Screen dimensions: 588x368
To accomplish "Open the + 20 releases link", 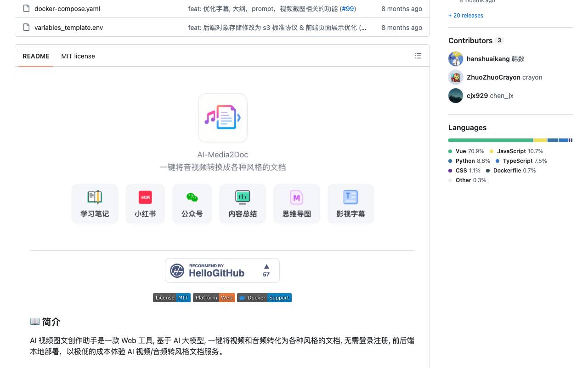I will coord(466,16).
